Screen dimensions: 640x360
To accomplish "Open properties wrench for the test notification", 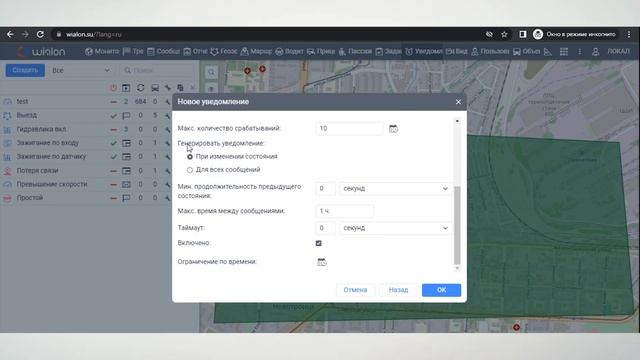I will click(167, 102).
